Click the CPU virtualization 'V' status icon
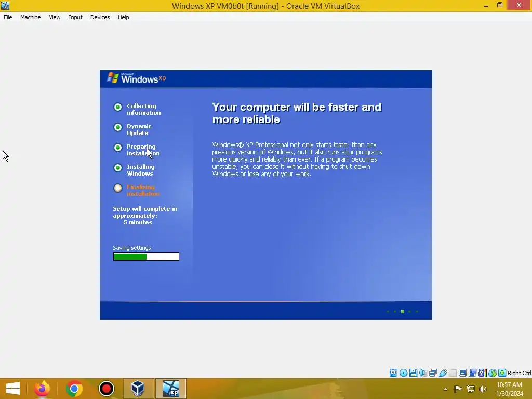The width and height of the screenshot is (532, 399). coord(482,373)
